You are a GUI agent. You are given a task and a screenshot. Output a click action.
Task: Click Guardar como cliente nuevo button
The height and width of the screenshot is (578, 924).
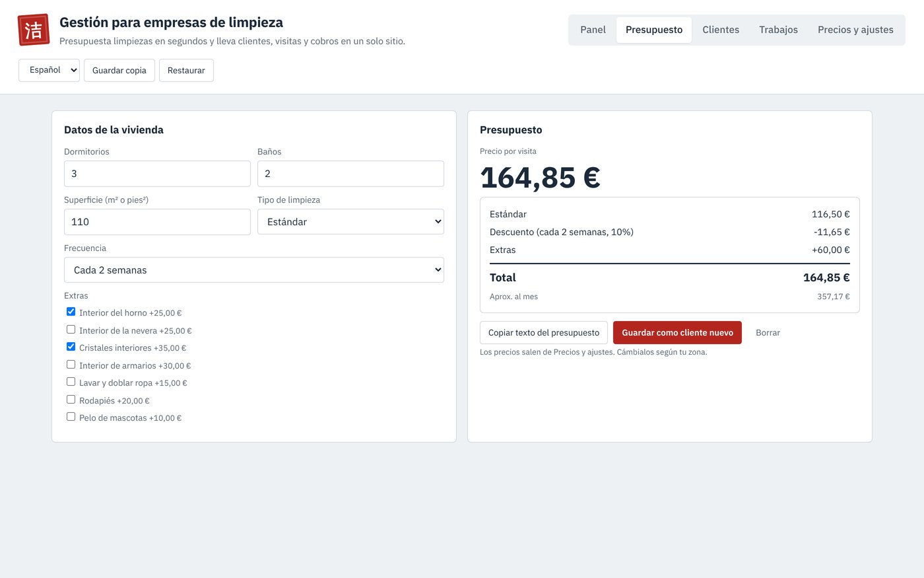[x=677, y=333]
